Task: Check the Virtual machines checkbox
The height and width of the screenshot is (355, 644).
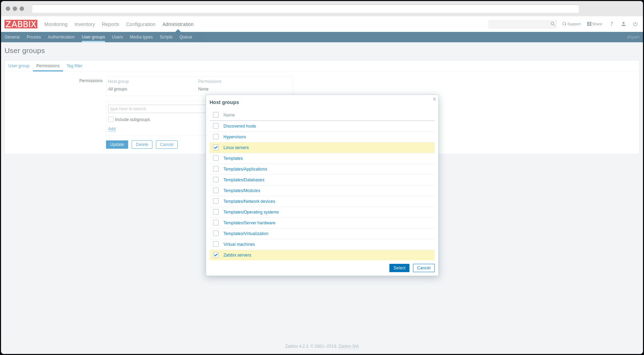Action: [x=216, y=244]
